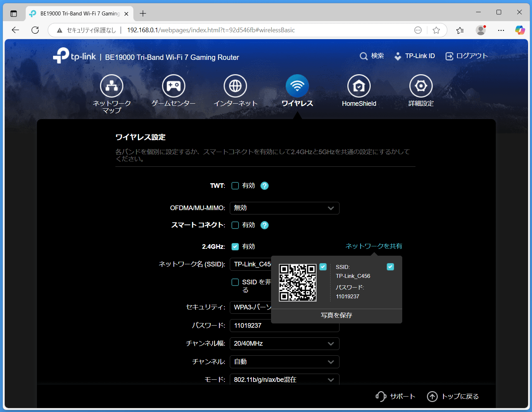The width and height of the screenshot is (532, 412).
Task: Uncheck the QR code checkbox in popup
Action: click(x=323, y=267)
